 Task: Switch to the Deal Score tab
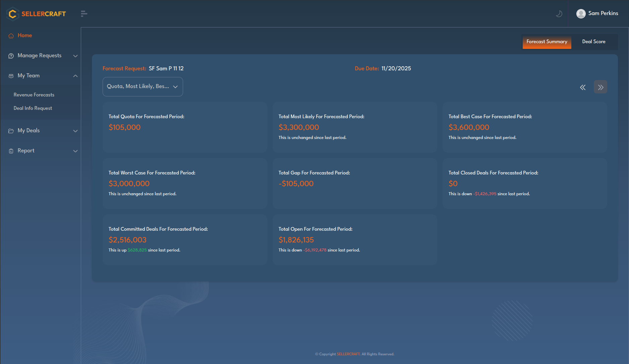[x=593, y=42]
